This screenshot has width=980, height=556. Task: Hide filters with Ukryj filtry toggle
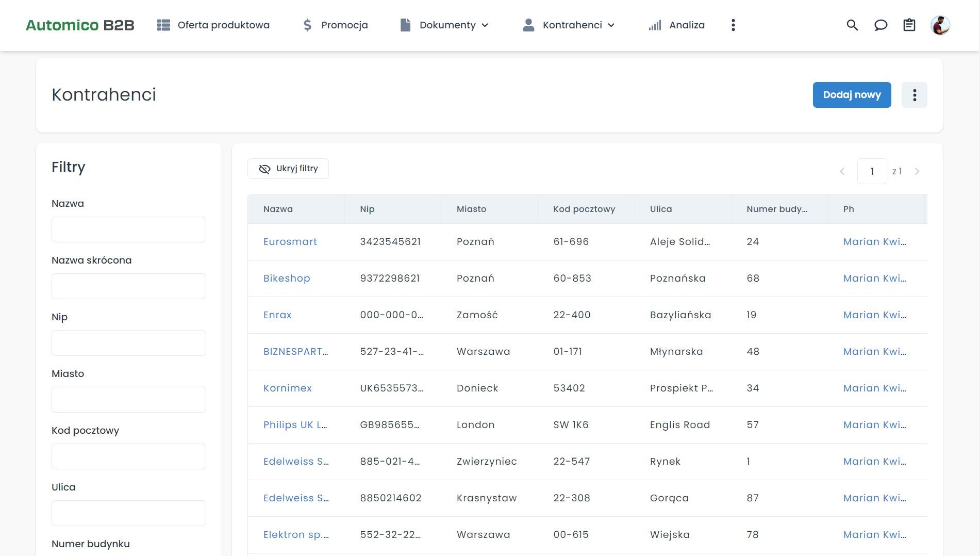click(x=288, y=169)
